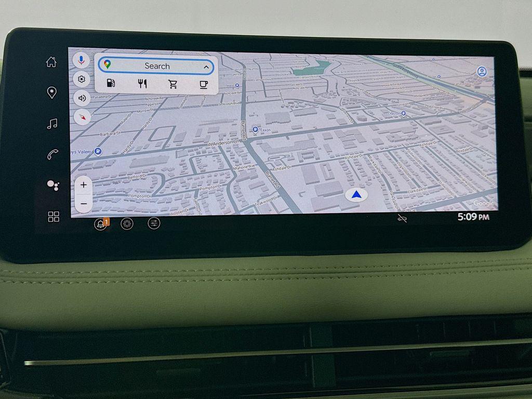Screen dimensions: 532x399
Task: Start voice search with the microphone
Action: click(81, 60)
